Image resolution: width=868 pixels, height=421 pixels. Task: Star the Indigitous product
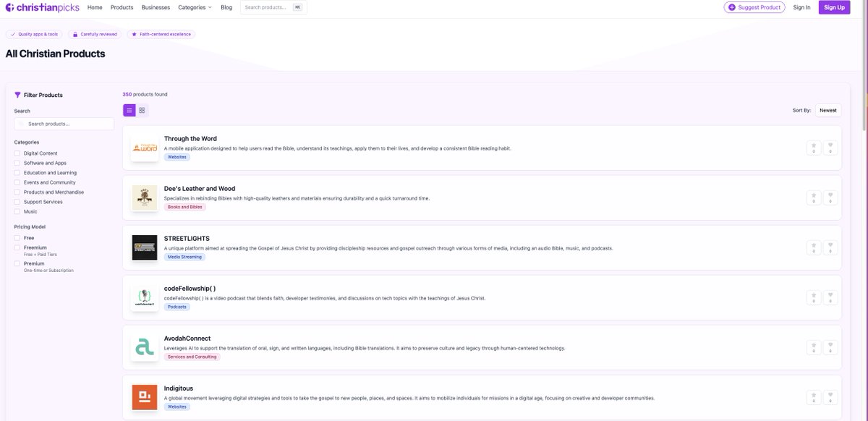(814, 397)
